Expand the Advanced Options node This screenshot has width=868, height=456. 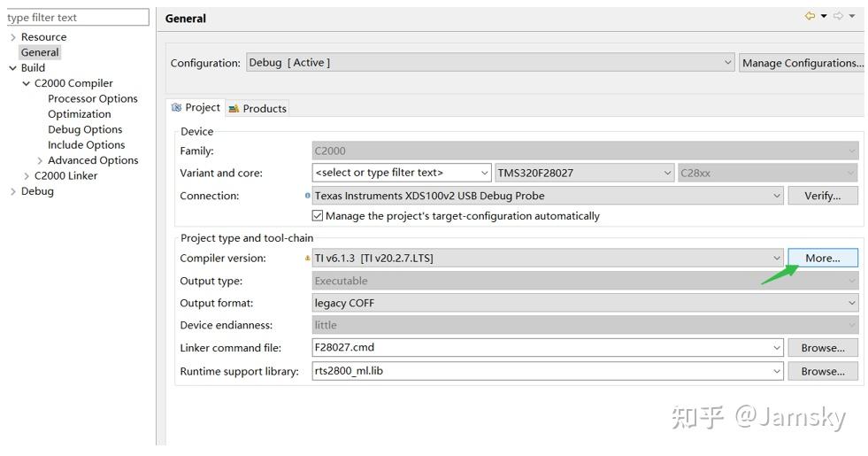[x=41, y=160]
